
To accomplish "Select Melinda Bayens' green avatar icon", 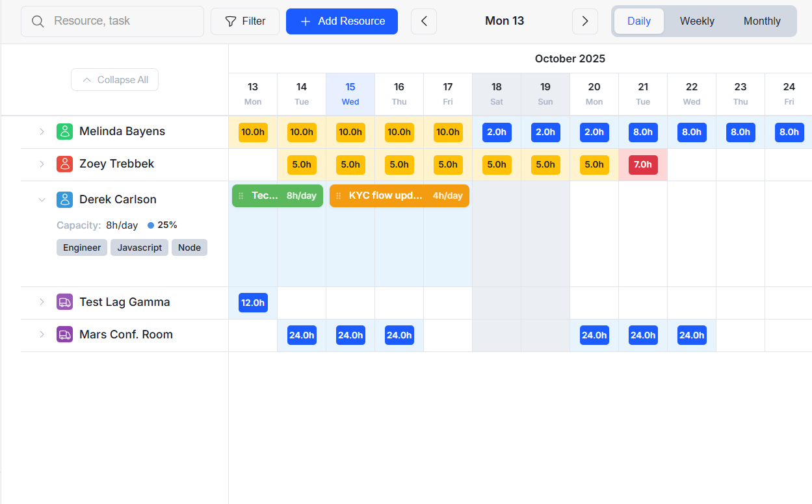I will click(x=64, y=131).
